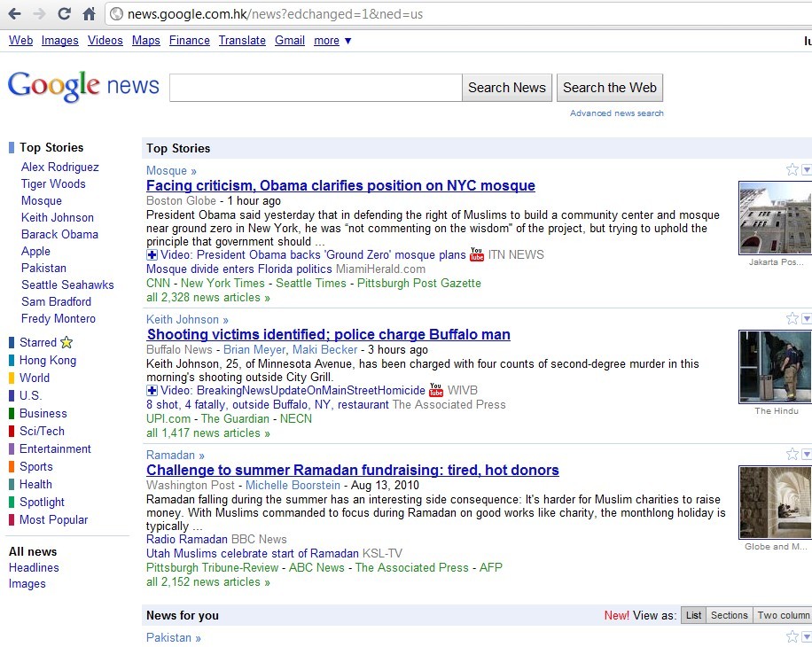Click the Google News logo
Image resolution: width=812 pixels, height=647 pixels.
(x=83, y=87)
